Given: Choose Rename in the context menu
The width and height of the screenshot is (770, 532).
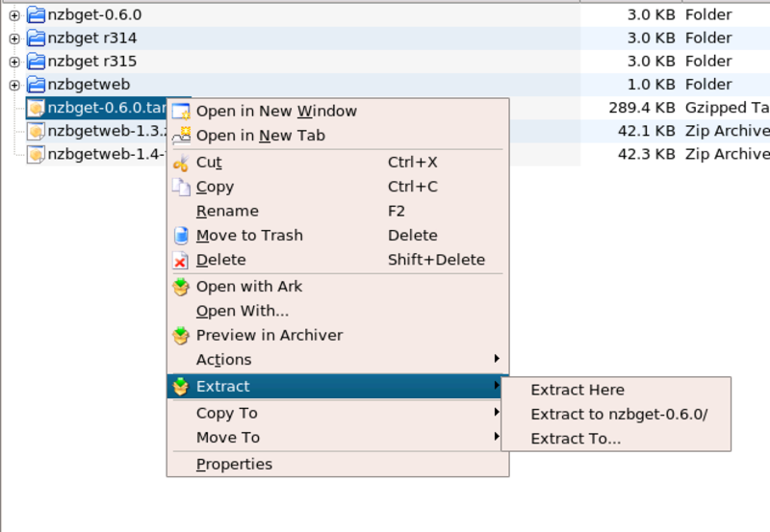Looking at the screenshot, I should pos(338,211).
